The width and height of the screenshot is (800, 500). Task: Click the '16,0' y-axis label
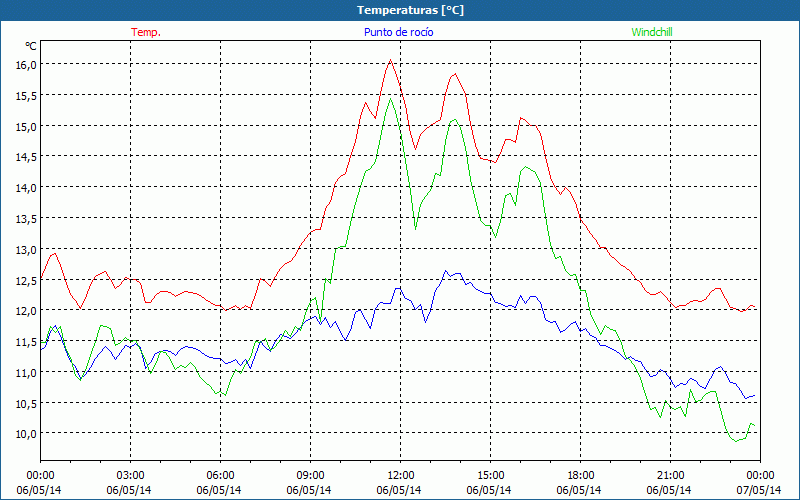(x=26, y=65)
